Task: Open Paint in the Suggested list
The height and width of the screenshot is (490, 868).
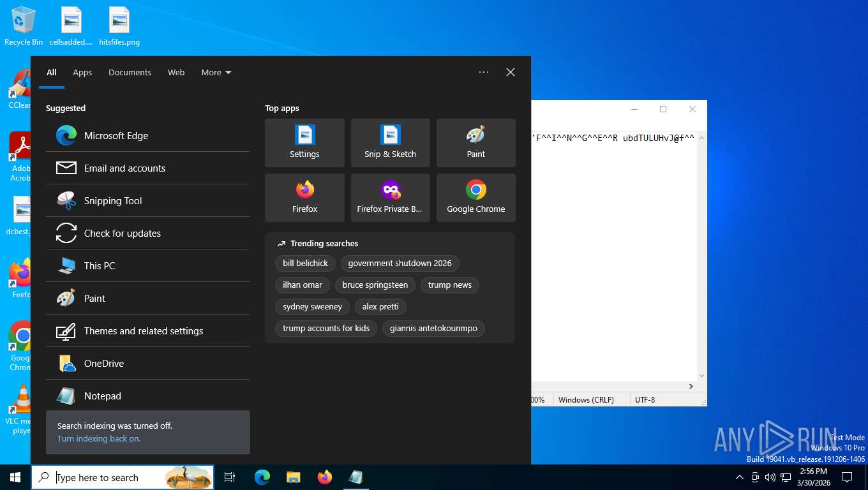Action: (x=147, y=298)
